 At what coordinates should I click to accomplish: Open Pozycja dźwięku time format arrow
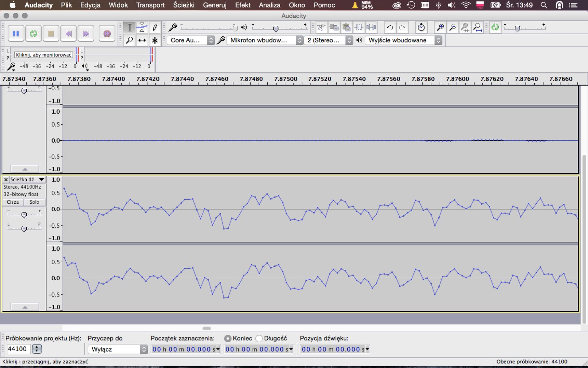[x=367, y=350]
